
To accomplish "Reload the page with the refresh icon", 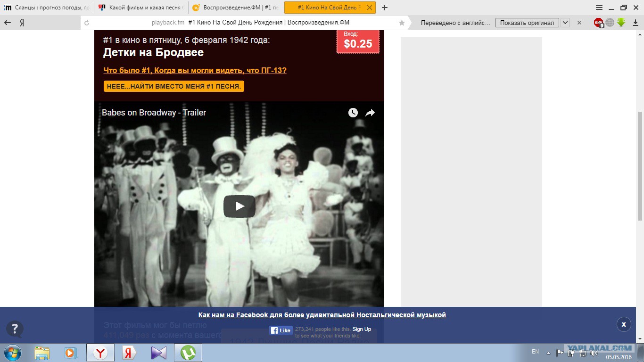I will pyautogui.click(x=87, y=23).
